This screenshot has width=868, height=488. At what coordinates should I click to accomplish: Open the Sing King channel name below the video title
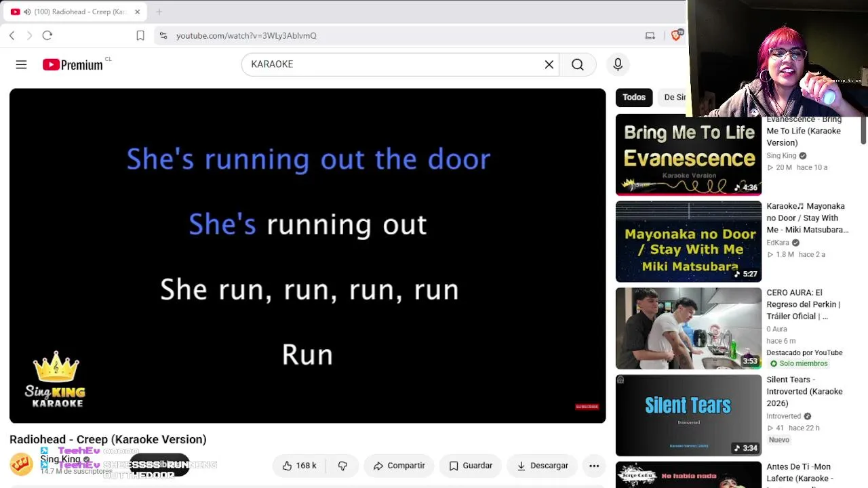[60, 460]
